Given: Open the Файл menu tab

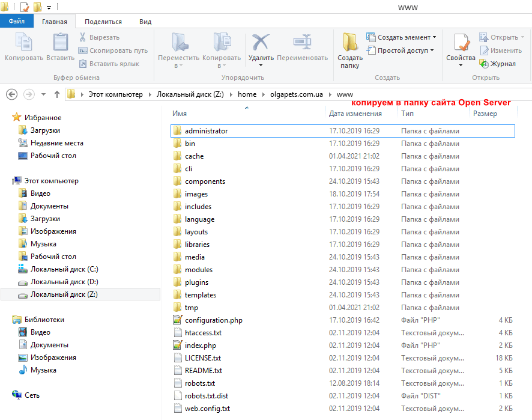Looking at the screenshot, I should tap(17, 21).
